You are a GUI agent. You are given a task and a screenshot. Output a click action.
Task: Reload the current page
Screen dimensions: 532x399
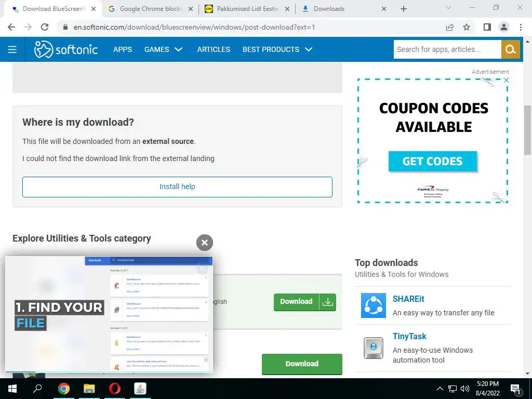pyautogui.click(x=45, y=27)
